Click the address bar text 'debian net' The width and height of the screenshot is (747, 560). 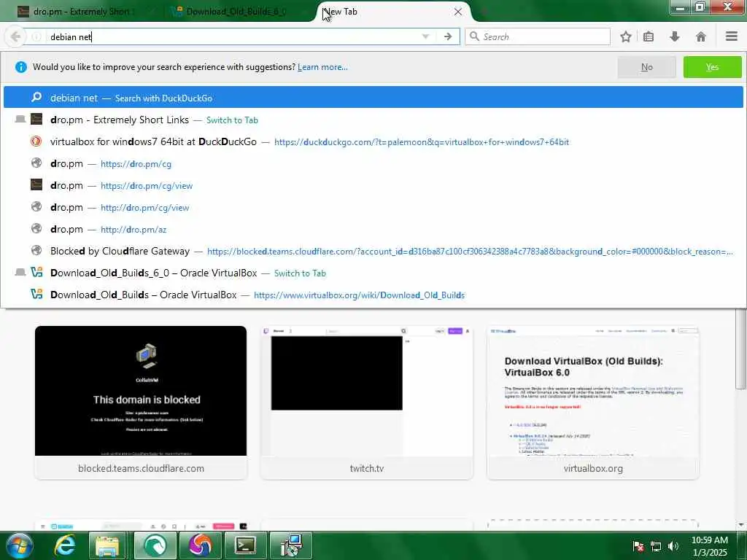click(x=71, y=36)
